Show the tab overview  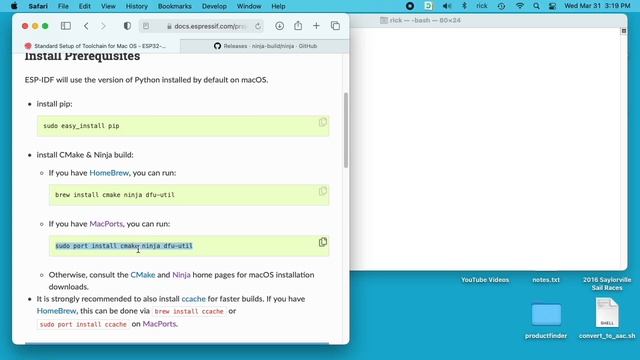tap(336, 26)
